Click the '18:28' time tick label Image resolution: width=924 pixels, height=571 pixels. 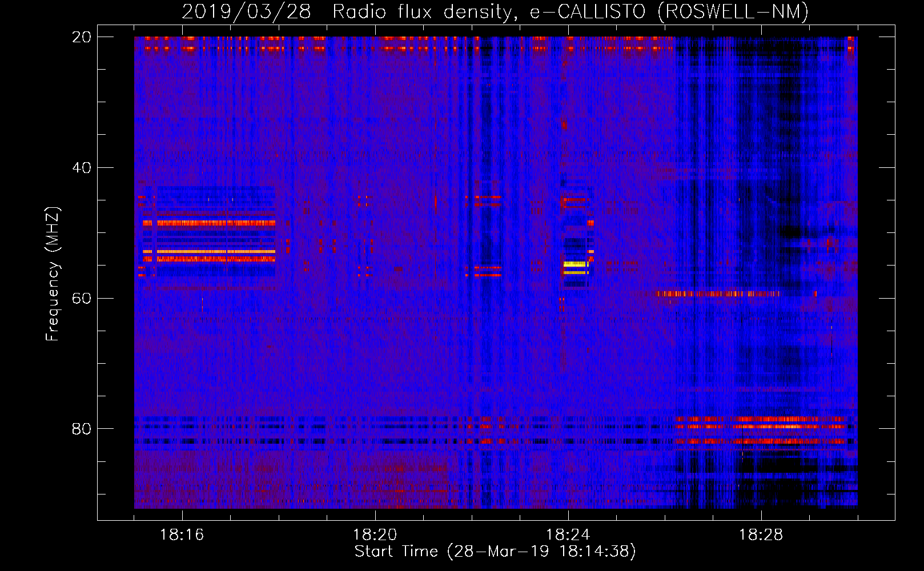(761, 535)
